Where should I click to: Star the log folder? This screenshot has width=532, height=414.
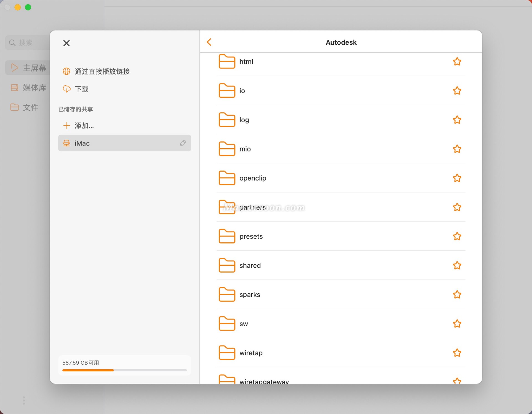point(457,120)
